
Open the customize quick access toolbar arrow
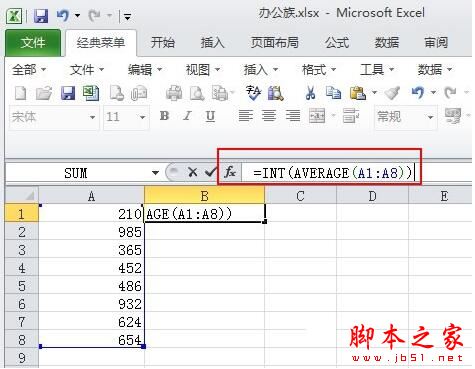coord(127,16)
